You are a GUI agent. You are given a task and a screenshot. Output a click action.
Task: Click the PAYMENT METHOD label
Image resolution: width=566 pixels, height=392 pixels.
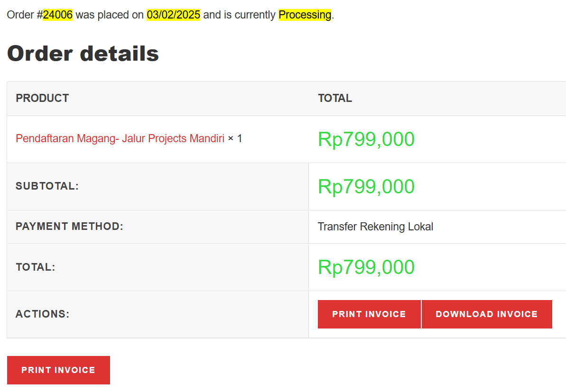pyautogui.click(x=69, y=227)
